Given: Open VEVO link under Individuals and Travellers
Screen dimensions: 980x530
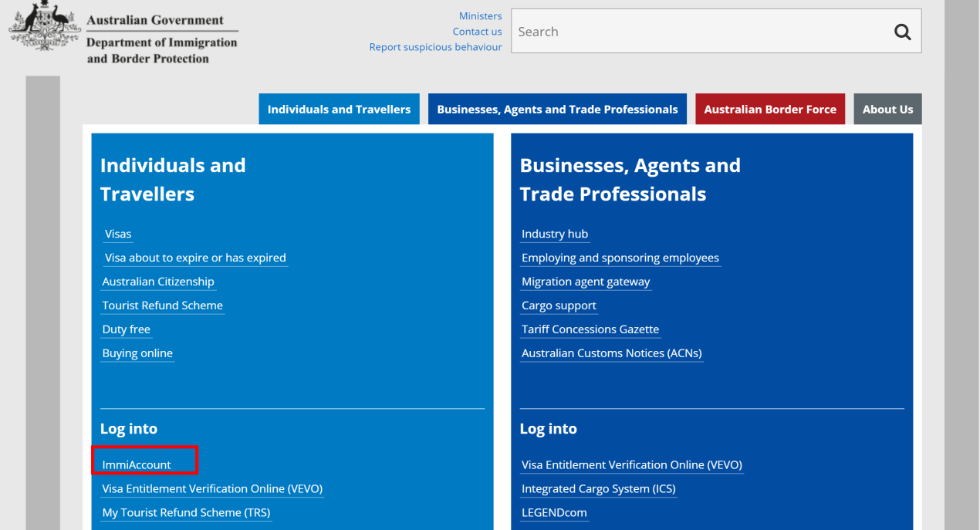Looking at the screenshot, I should coord(212,489).
